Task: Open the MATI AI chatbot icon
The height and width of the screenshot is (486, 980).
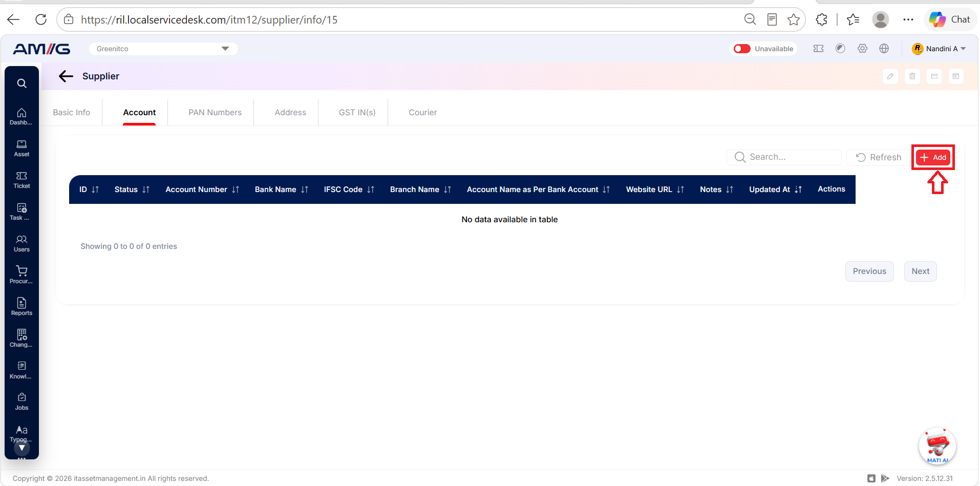Action: [x=938, y=446]
